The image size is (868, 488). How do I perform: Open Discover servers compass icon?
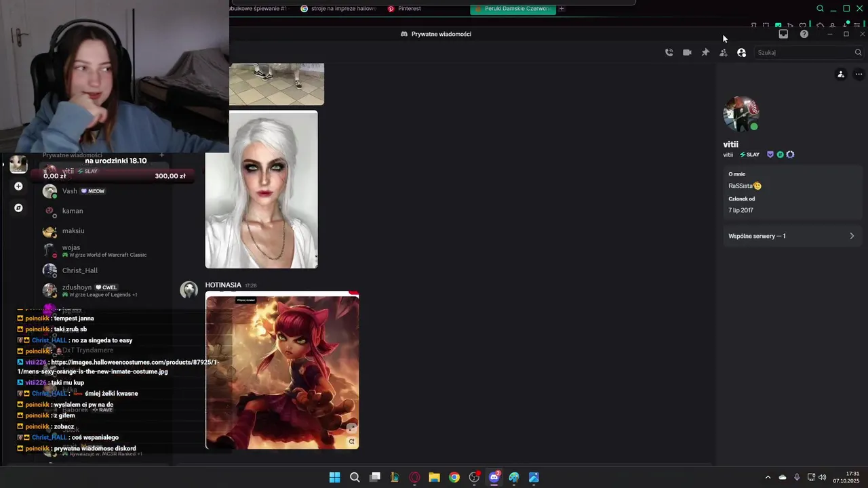point(18,208)
